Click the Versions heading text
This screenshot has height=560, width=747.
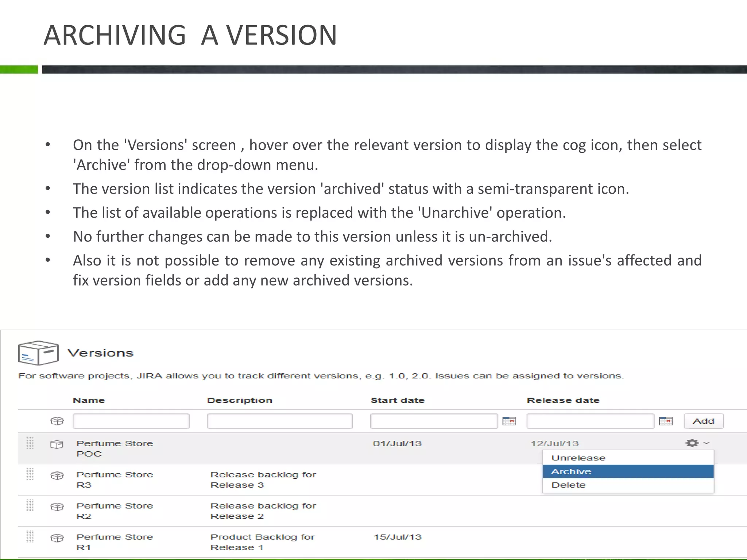click(101, 353)
